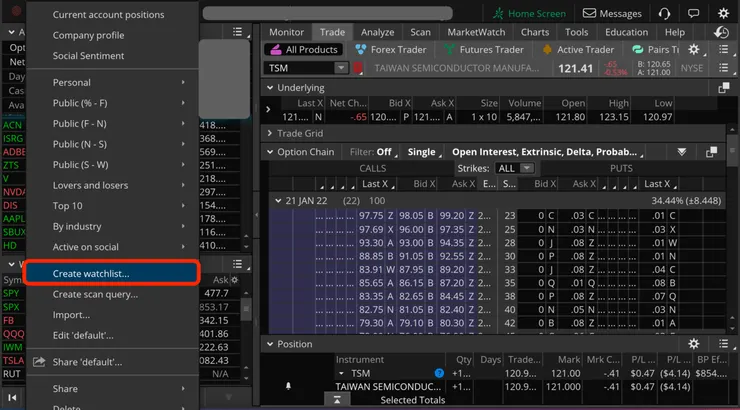
Task: Open the Position section list menu icon
Action: 723,344
